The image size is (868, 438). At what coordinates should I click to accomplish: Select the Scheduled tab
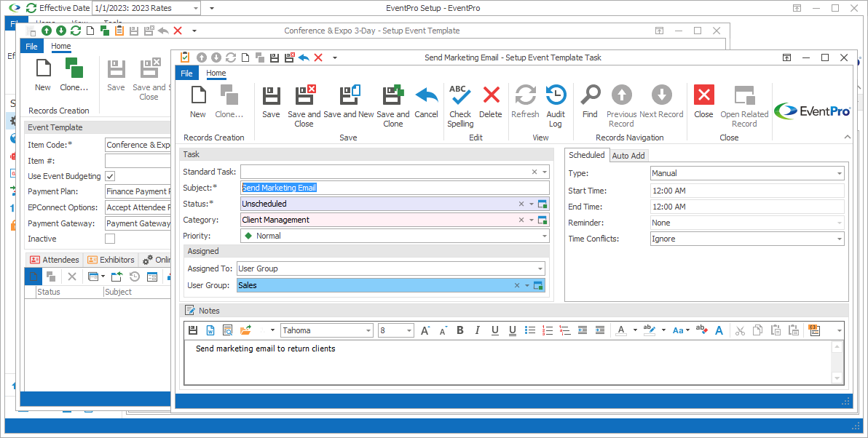(587, 156)
